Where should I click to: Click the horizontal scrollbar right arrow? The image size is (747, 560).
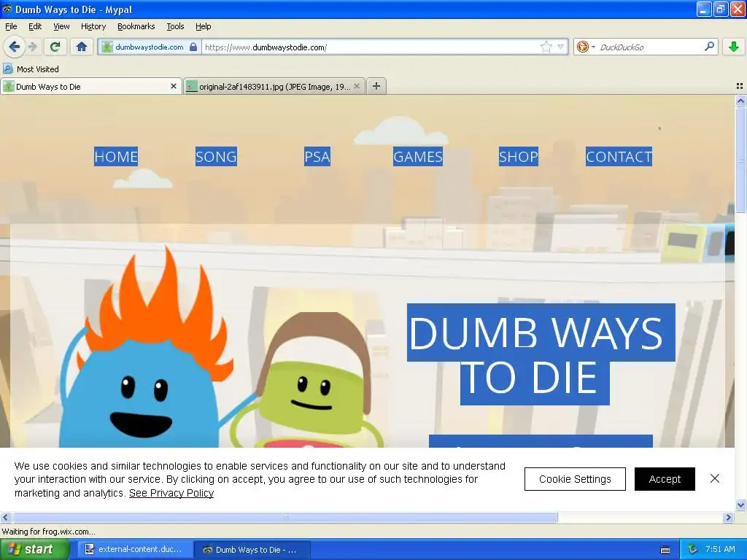coord(728,517)
